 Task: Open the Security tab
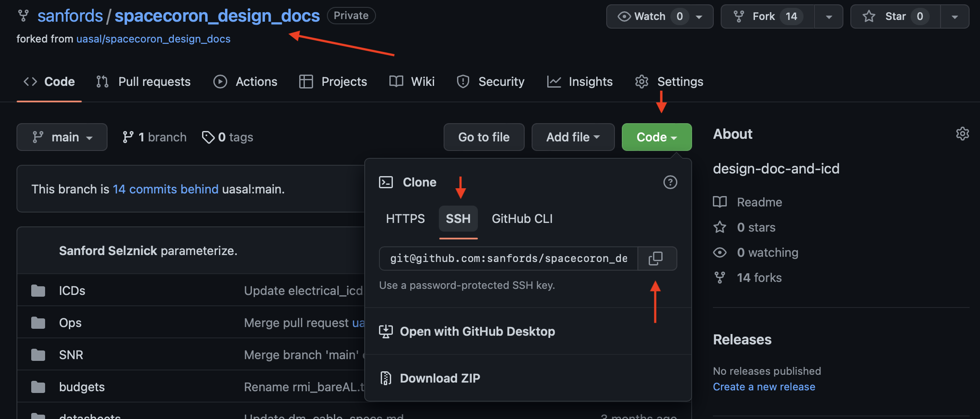pyautogui.click(x=490, y=82)
